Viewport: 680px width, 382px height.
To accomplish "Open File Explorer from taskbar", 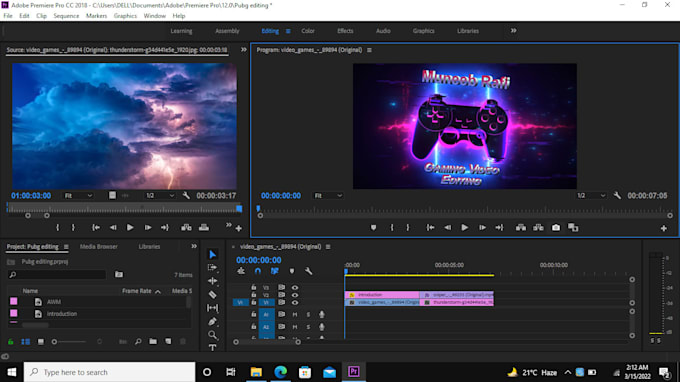I will [256, 372].
